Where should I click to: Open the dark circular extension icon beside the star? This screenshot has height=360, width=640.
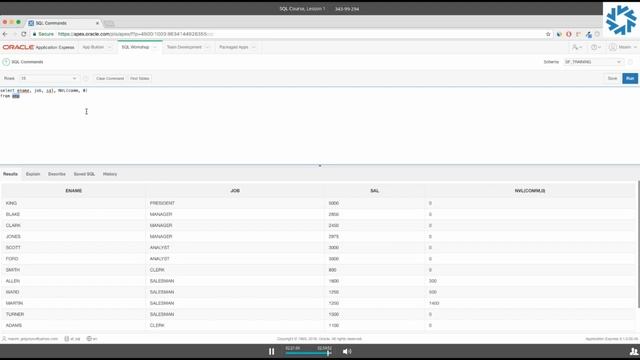pyautogui.click(x=559, y=34)
